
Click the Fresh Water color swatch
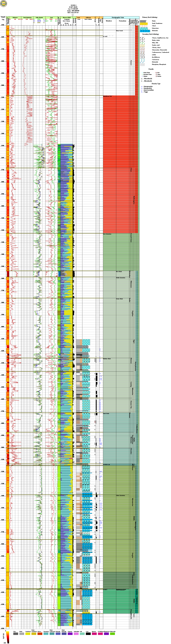[x=142, y=73]
